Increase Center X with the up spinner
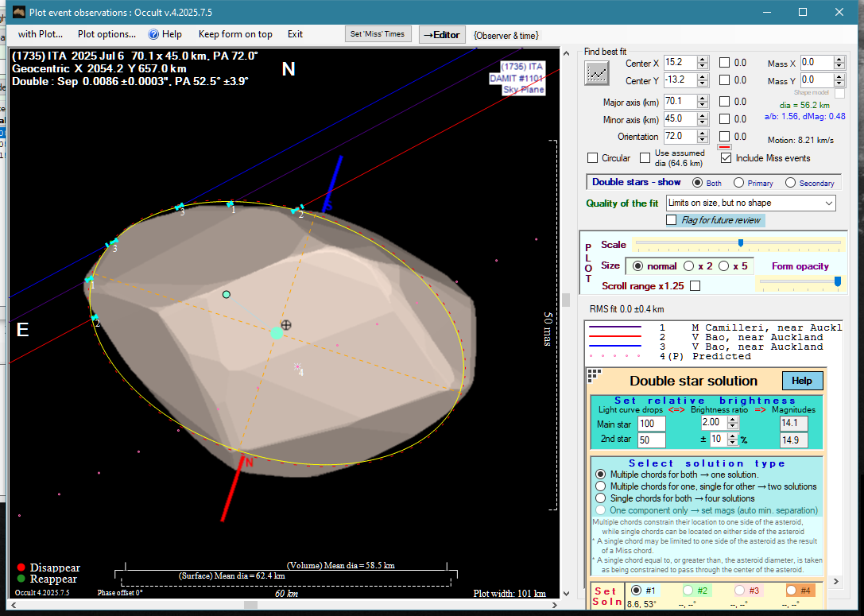This screenshot has height=616, width=864. (702, 59)
